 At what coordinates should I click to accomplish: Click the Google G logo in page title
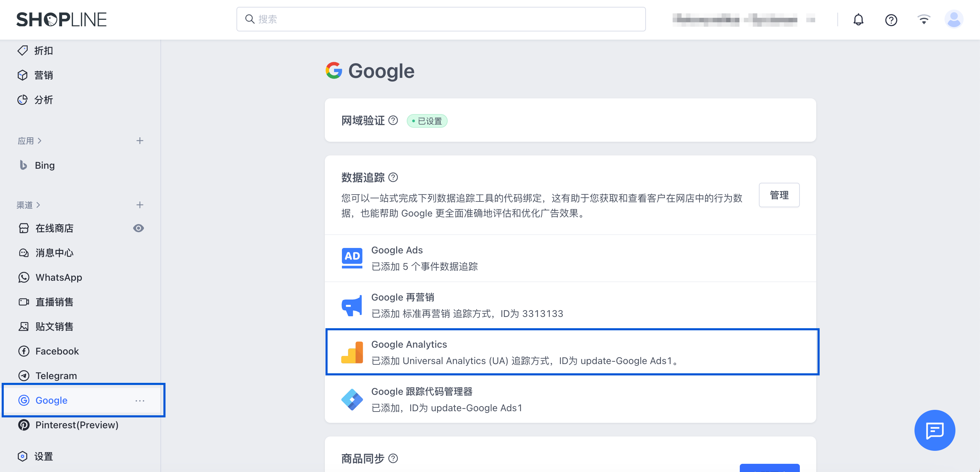[x=334, y=70]
